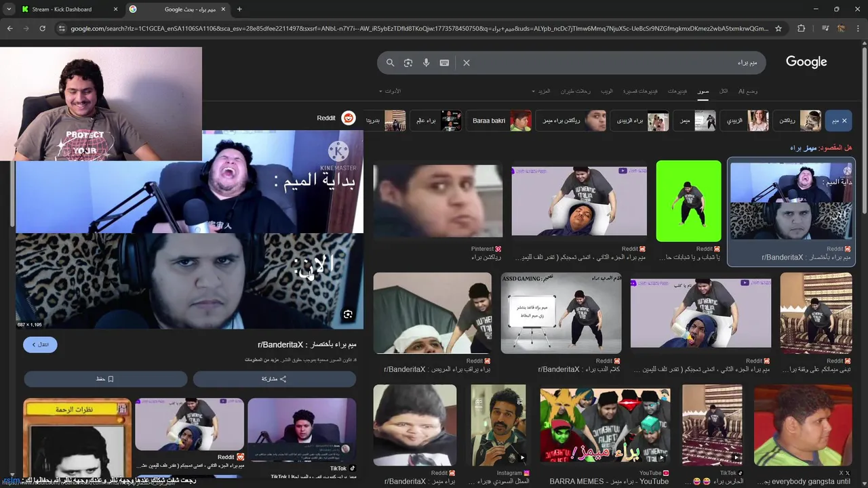Open the 'everybody gangsta until' thumbnail
Screen dimensions: 868x488
[803, 424]
